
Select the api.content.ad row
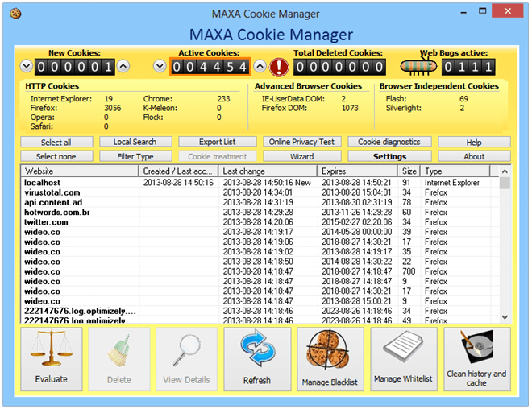260,202
